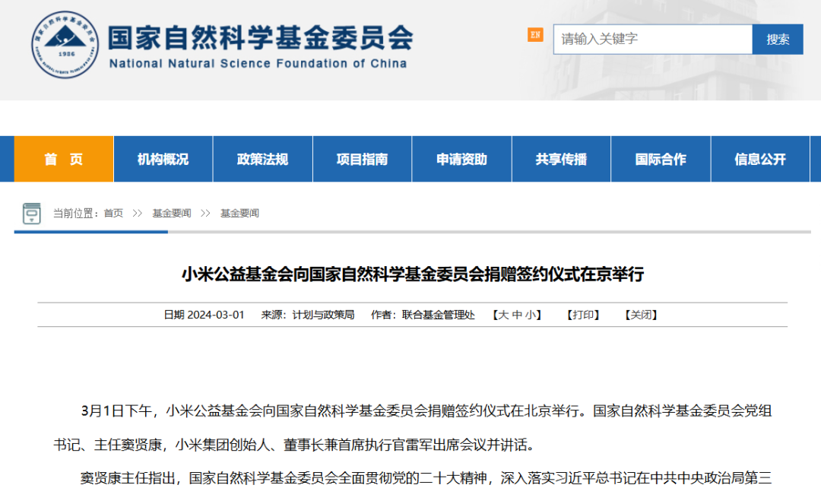Click the last 基金要闻 breadcrumb link
The height and width of the screenshot is (504, 821).
239,214
